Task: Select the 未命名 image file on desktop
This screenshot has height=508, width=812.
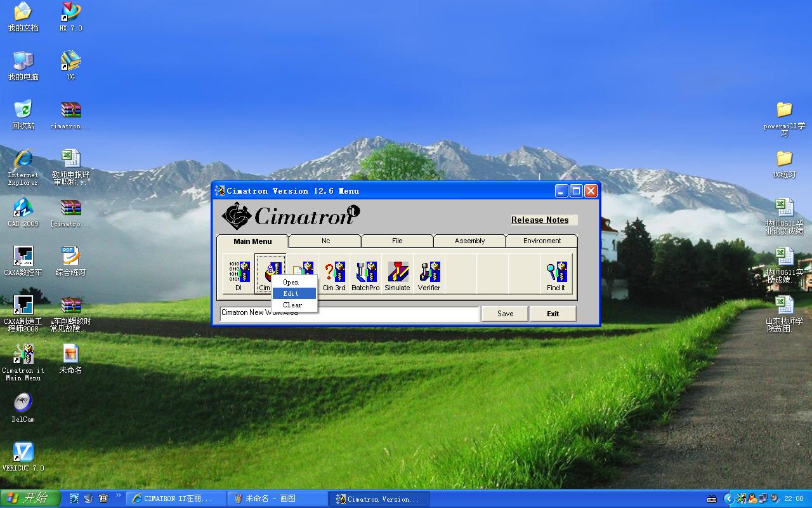Action: click(70, 359)
